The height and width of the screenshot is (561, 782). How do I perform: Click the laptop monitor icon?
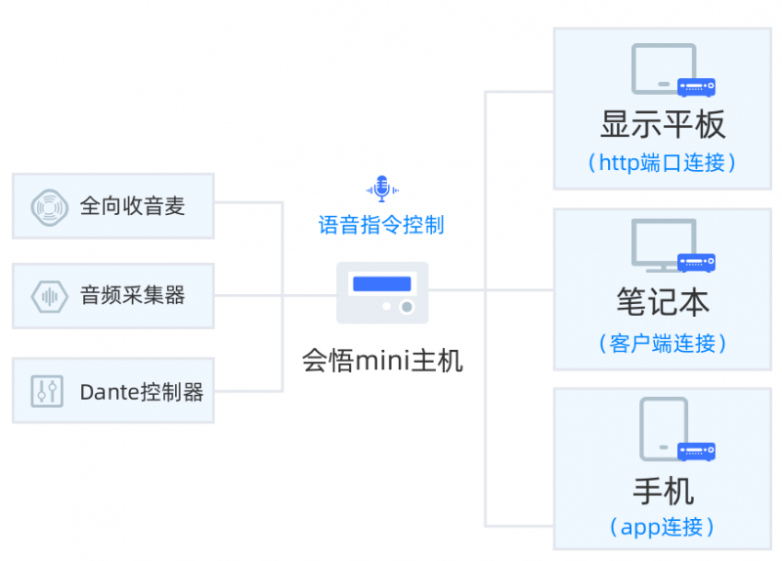click(x=673, y=246)
